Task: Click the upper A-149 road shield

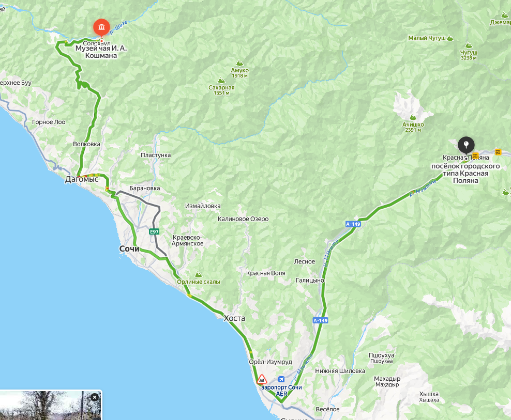Action: pyautogui.click(x=353, y=224)
